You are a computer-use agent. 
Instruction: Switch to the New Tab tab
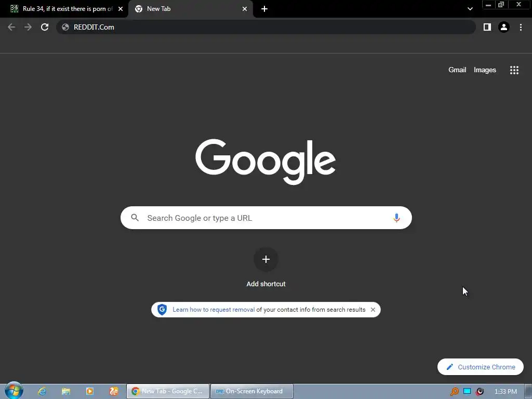190,9
